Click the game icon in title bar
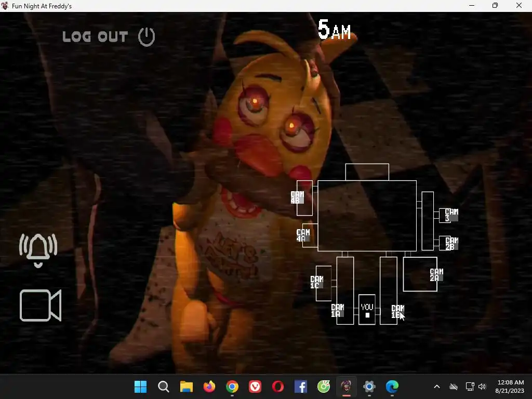The image size is (532, 399). 5,6
